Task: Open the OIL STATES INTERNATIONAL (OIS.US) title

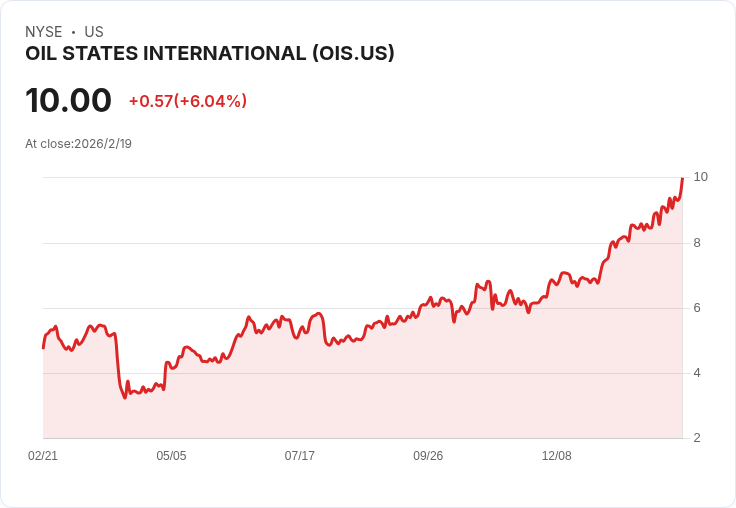Action: tap(210, 54)
